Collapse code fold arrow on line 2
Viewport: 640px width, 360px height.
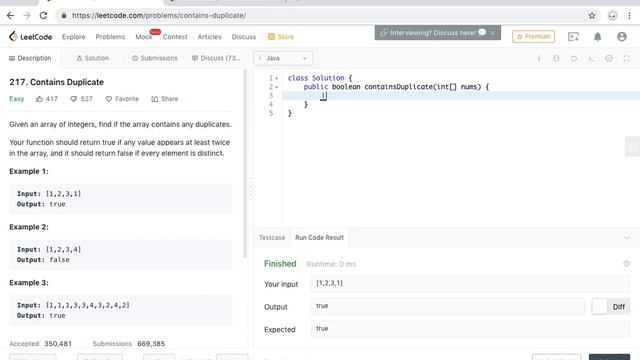tap(277, 87)
